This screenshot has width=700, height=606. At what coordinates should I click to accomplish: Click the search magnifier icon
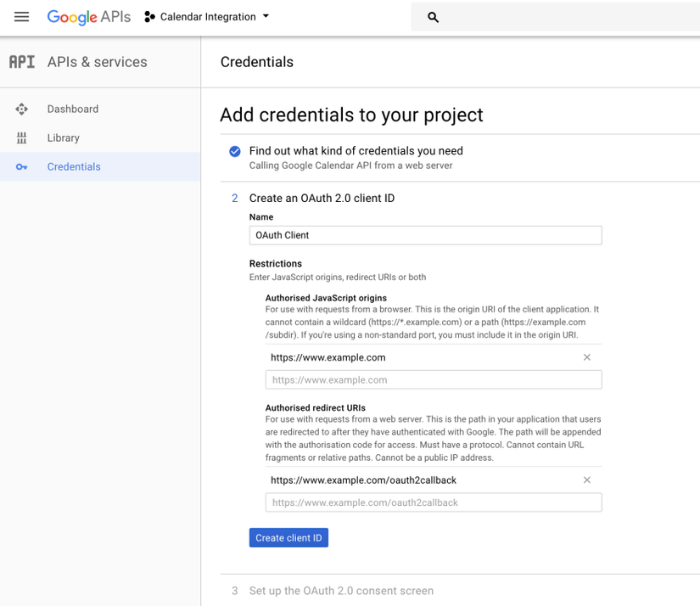click(433, 17)
